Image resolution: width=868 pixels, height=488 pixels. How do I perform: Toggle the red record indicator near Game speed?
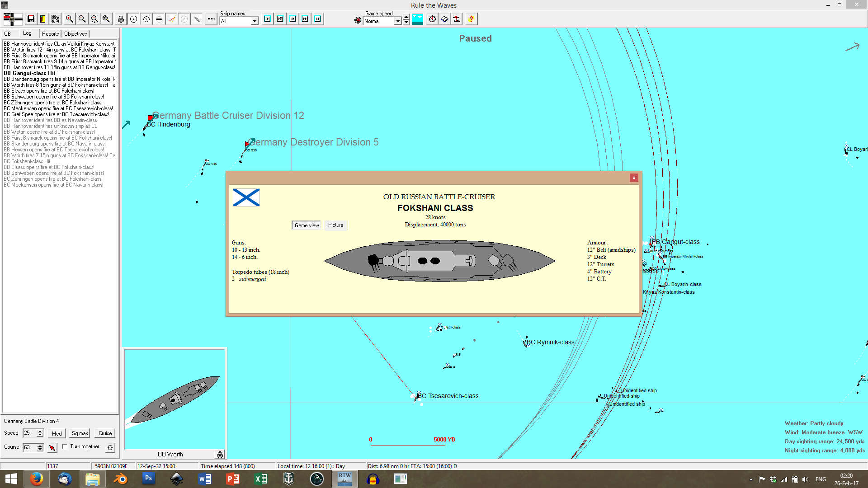[x=358, y=20]
